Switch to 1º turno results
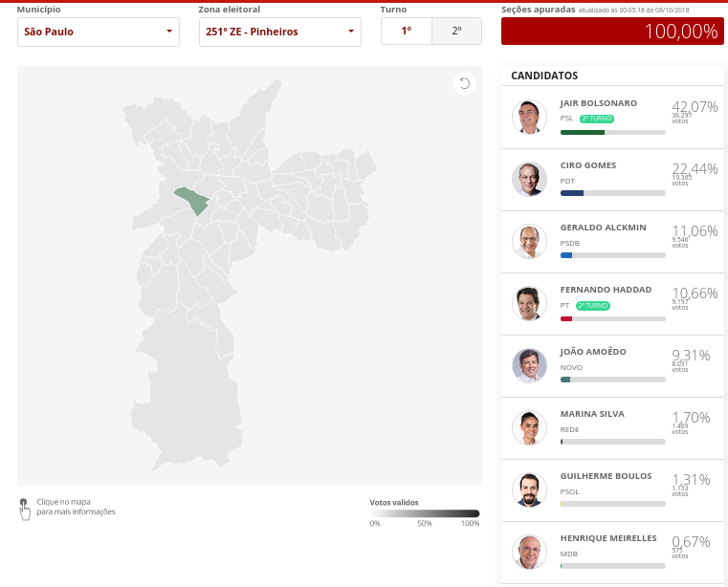The width and height of the screenshot is (728, 587). pos(407,32)
